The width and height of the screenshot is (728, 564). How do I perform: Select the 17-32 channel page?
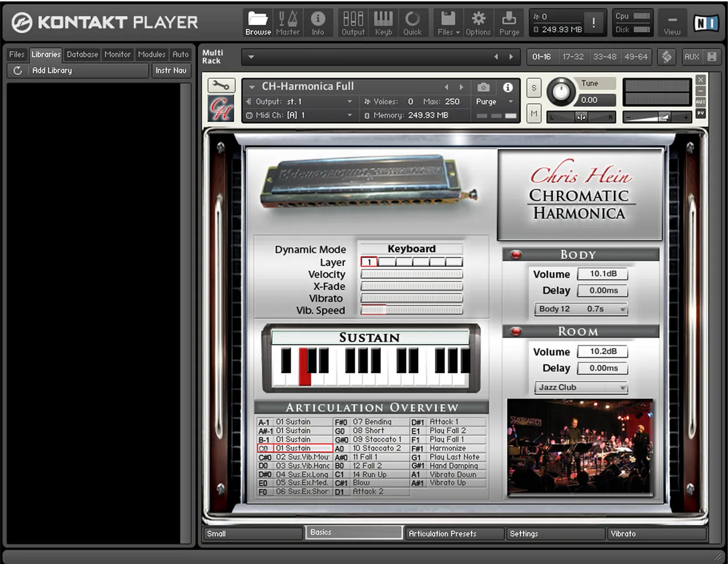pos(573,57)
